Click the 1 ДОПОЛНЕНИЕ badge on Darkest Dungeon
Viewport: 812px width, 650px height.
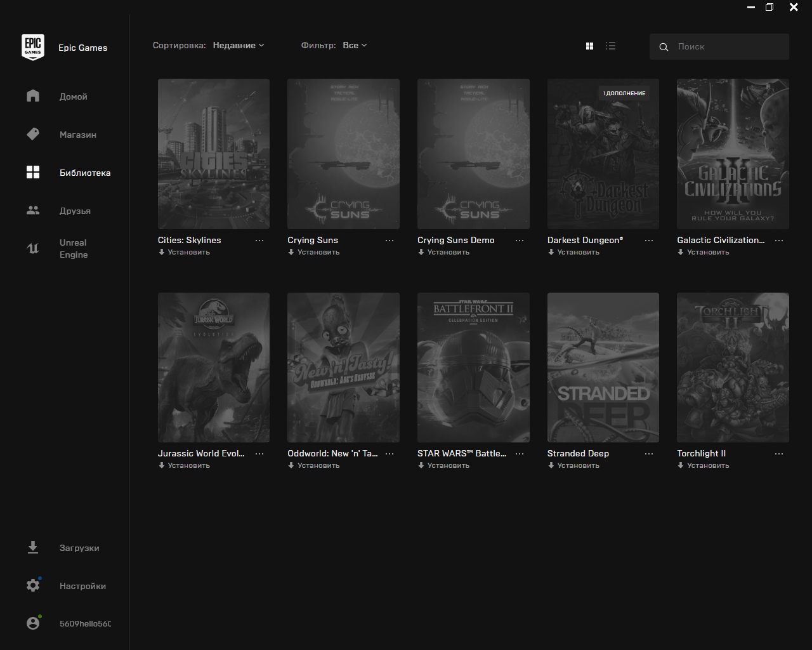point(624,93)
